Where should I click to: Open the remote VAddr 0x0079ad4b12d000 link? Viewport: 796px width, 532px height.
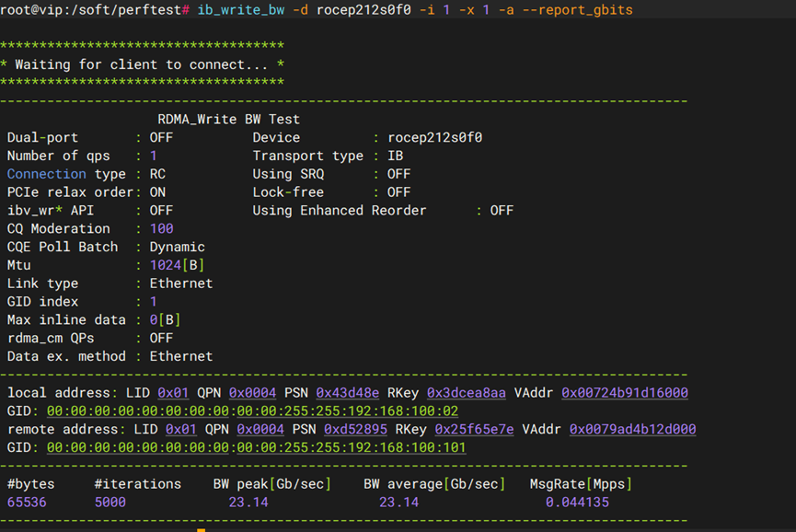coord(632,430)
